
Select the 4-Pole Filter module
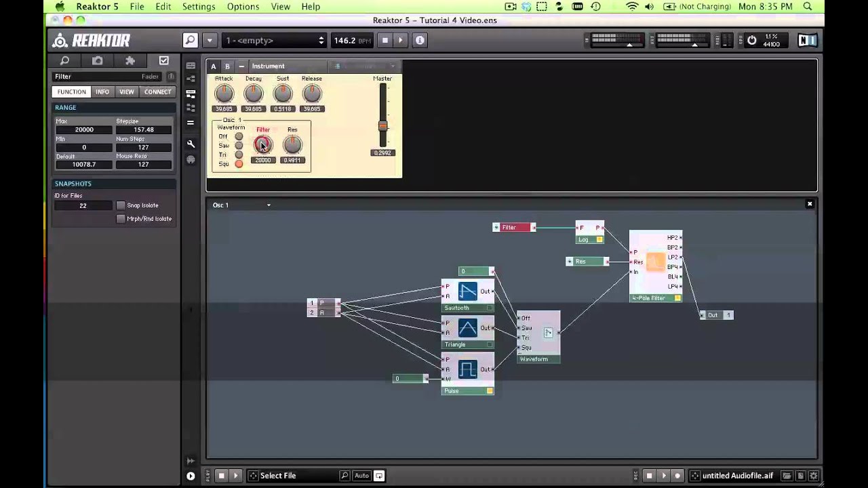pyautogui.click(x=656, y=266)
